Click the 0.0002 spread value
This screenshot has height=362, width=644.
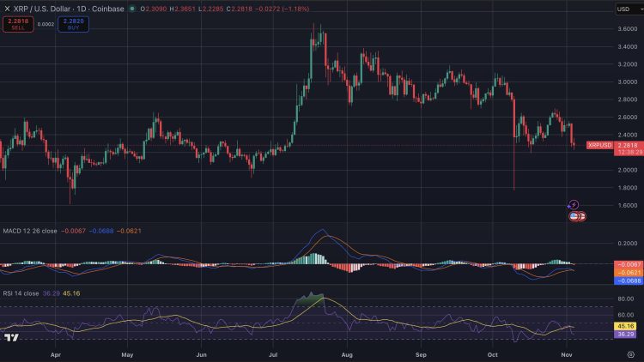click(x=46, y=24)
